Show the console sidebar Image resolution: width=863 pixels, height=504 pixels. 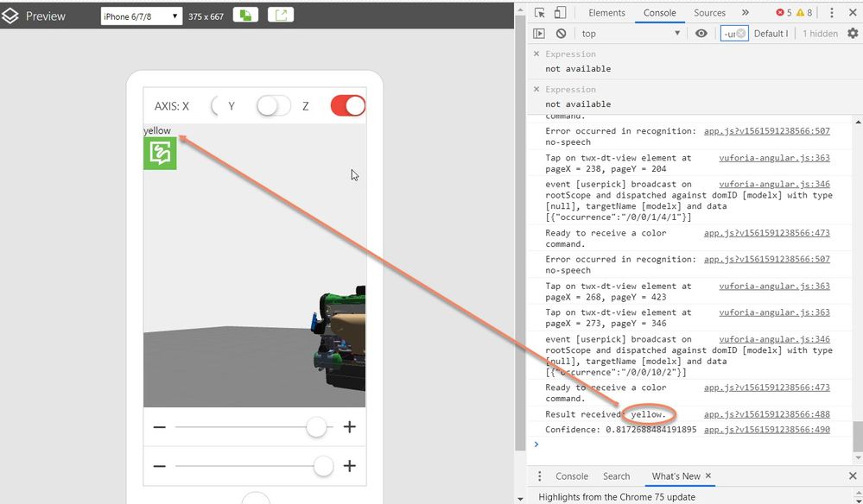(x=539, y=34)
